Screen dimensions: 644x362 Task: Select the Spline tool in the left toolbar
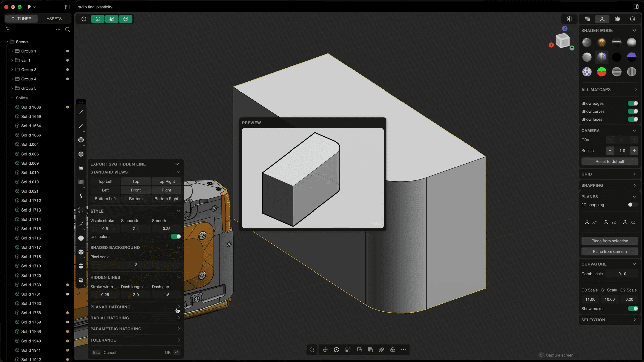[x=81, y=126]
